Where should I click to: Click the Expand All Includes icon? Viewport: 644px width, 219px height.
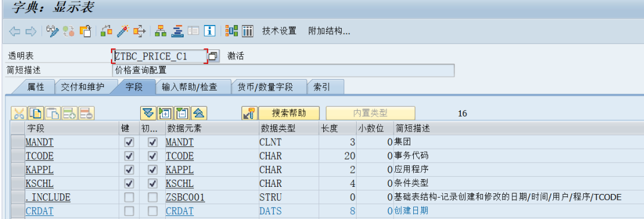(x=148, y=113)
